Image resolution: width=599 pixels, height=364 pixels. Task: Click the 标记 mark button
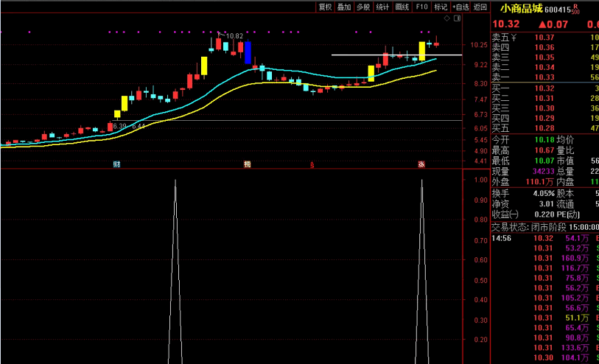pyautogui.click(x=441, y=7)
